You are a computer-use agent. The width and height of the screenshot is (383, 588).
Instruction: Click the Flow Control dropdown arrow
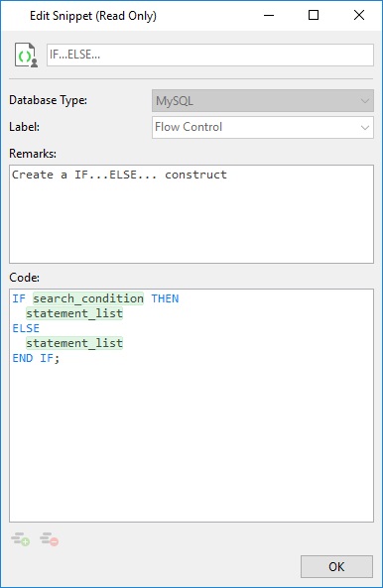[364, 128]
